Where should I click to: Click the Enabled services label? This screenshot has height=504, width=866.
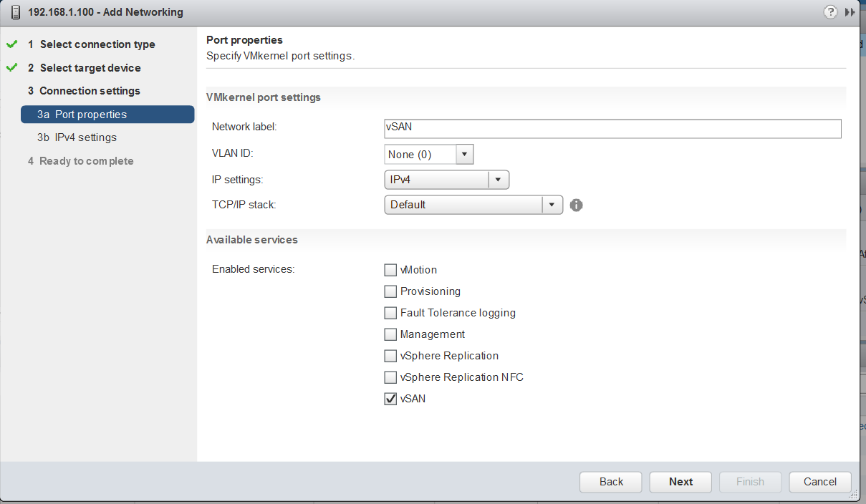pyautogui.click(x=254, y=269)
